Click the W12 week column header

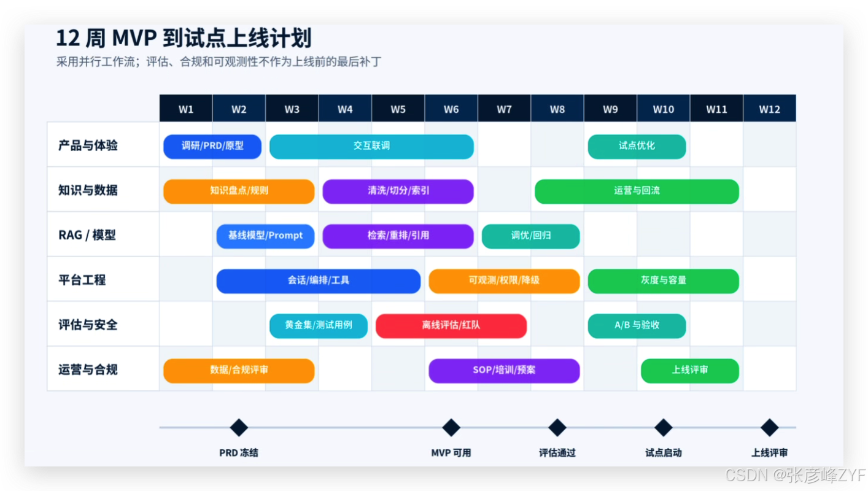[770, 109]
